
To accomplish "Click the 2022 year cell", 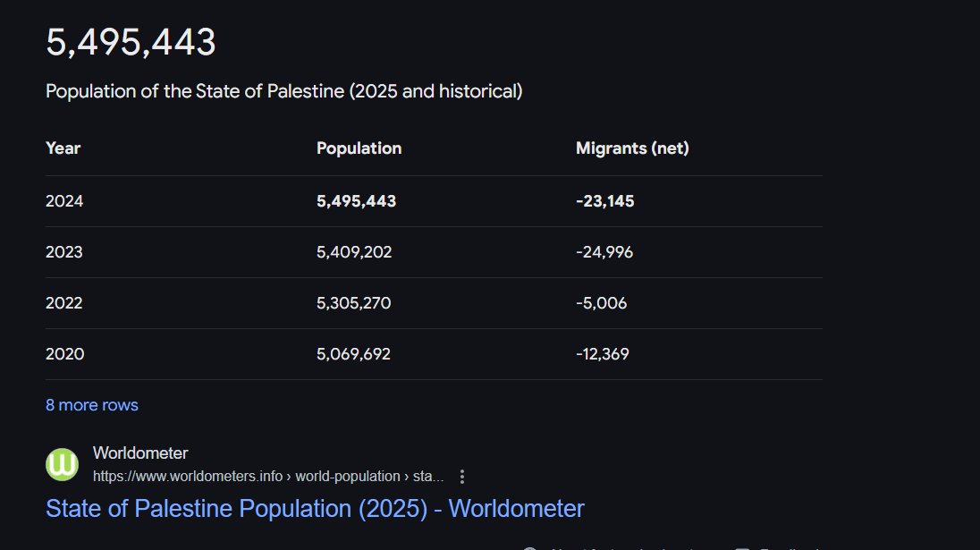I will point(64,303).
